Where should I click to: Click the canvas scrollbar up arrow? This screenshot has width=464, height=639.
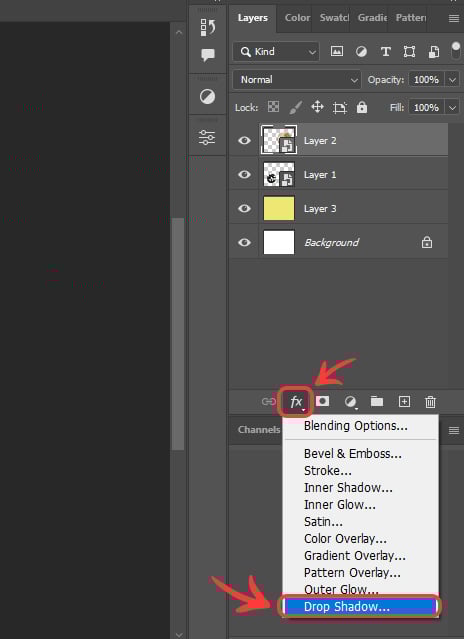[x=178, y=32]
